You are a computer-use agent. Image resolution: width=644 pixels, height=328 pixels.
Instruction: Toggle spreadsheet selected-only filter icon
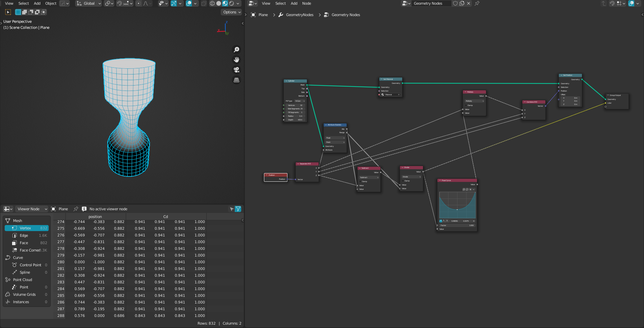(x=231, y=209)
